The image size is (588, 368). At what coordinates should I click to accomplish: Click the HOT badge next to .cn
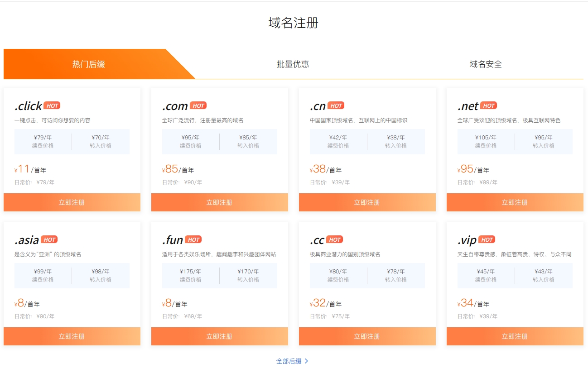click(x=336, y=105)
